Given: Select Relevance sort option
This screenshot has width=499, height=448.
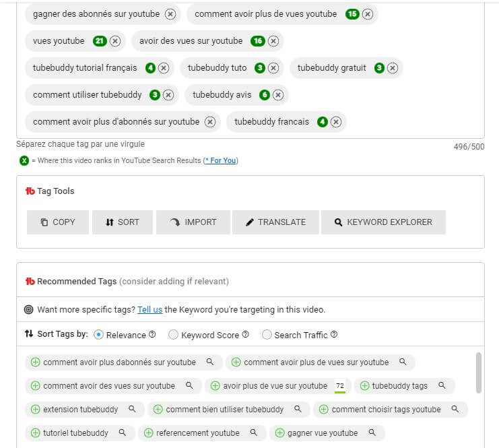Looking at the screenshot, I should (x=98, y=335).
